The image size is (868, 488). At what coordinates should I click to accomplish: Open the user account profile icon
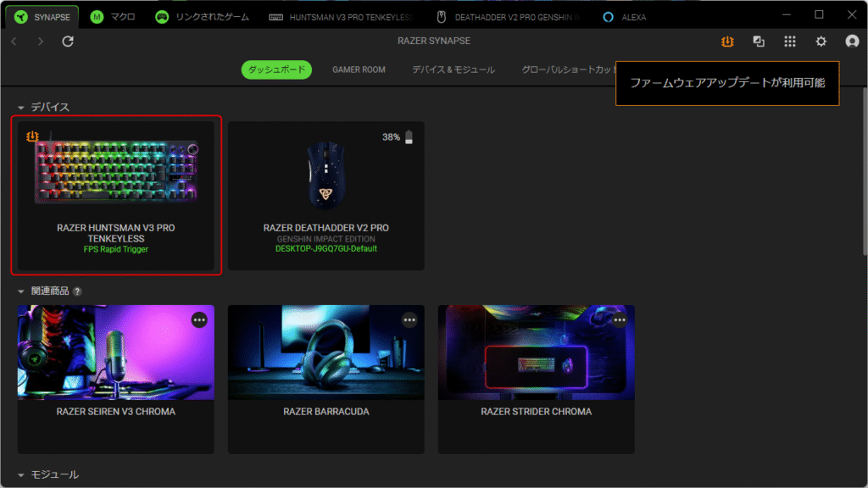852,42
